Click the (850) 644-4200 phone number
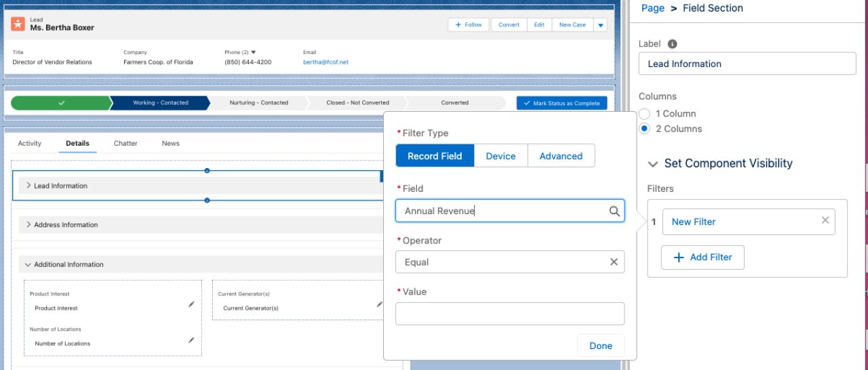Screen dimensions: 868x370 click(248, 62)
